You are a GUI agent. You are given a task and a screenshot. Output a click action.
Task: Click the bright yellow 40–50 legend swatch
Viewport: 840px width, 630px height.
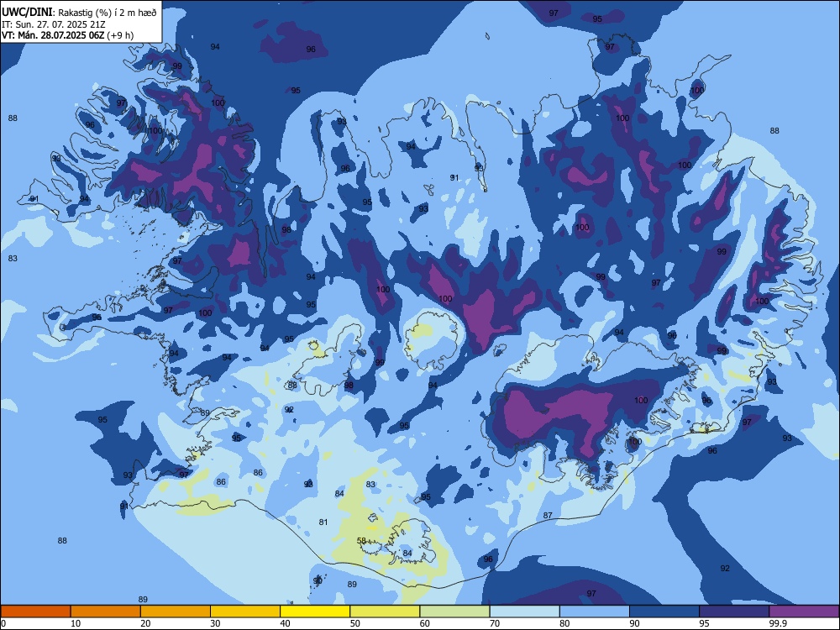click(x=315, y=612)
